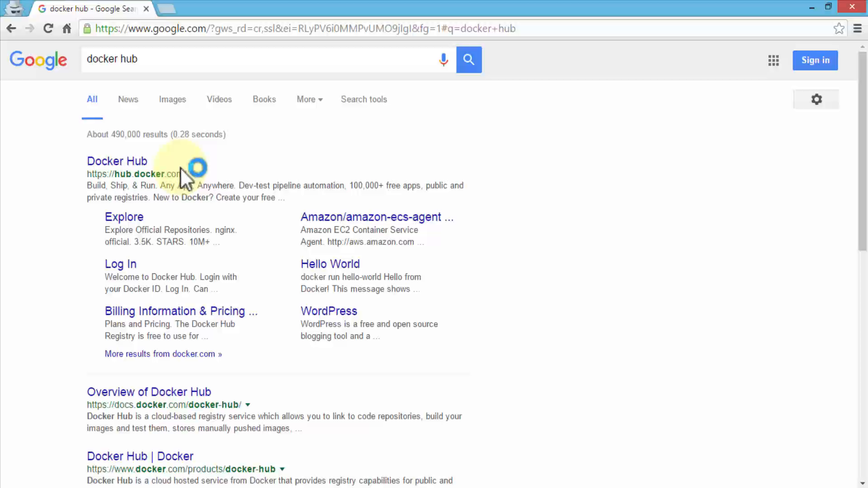This screenshot has width=868, height=488.
Task: Click the Sign in button
Action: pyautogui.click(x=815, y=60)
